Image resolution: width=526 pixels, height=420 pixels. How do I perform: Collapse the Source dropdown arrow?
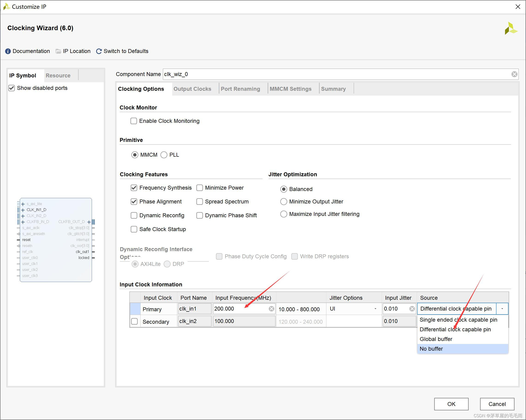click(502, 309)
